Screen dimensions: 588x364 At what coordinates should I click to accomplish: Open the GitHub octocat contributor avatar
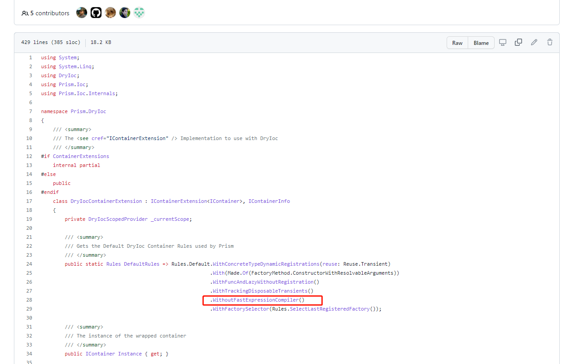click(96, 13)
